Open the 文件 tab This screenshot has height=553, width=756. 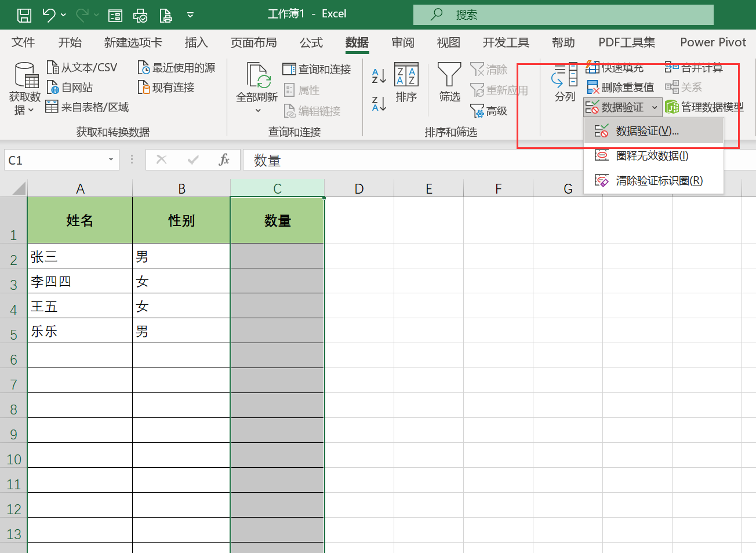[23, 42]
